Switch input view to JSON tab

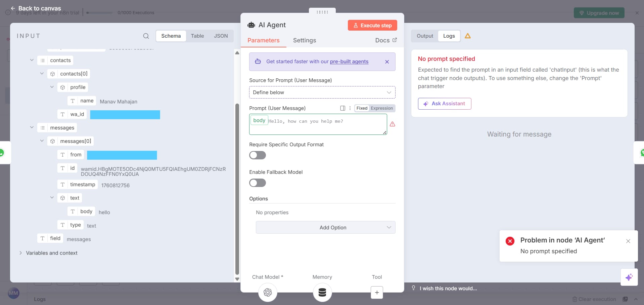pos(221,36)
